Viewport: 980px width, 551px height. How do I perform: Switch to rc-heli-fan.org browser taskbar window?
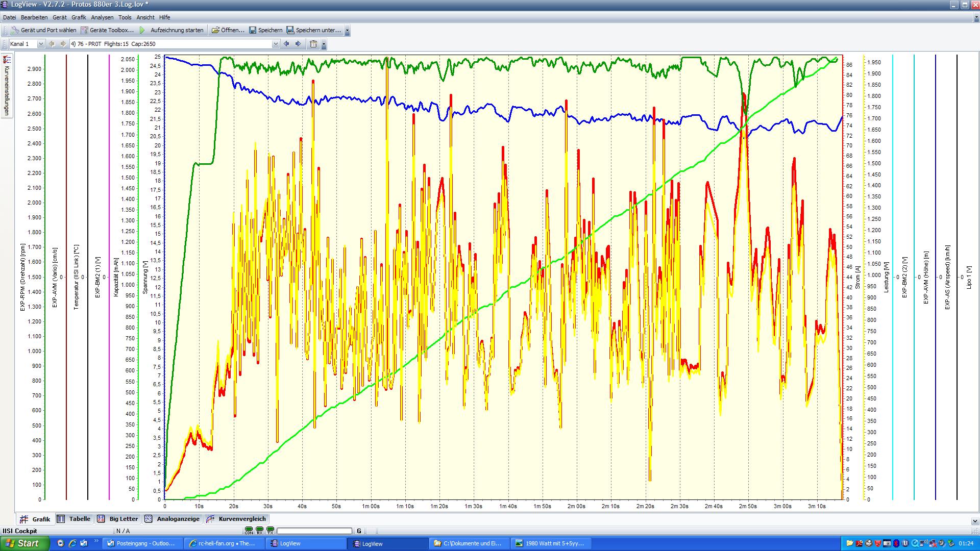[224, 543]
